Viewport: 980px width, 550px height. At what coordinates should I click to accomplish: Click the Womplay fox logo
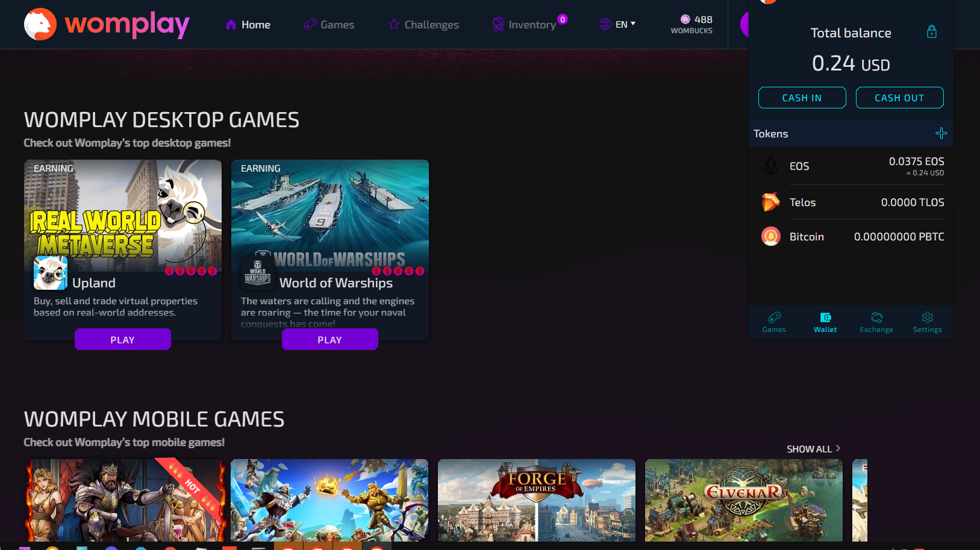click(40, 24)
